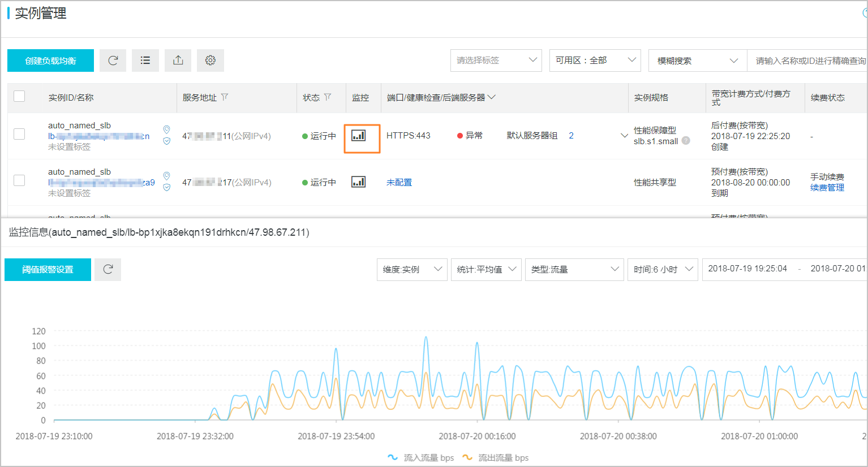Open the 续费管理 link
868x467 pixels.
tap(827, 188)
